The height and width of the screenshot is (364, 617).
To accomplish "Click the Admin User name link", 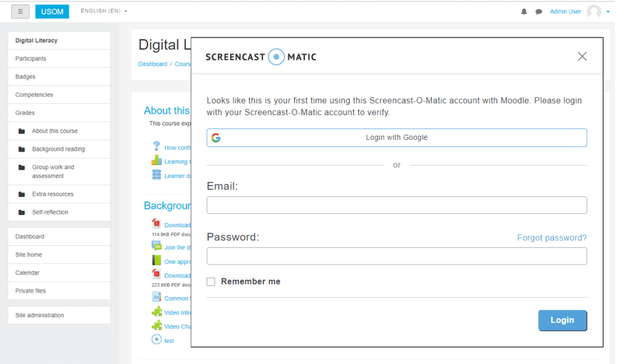I will point(565,11).
